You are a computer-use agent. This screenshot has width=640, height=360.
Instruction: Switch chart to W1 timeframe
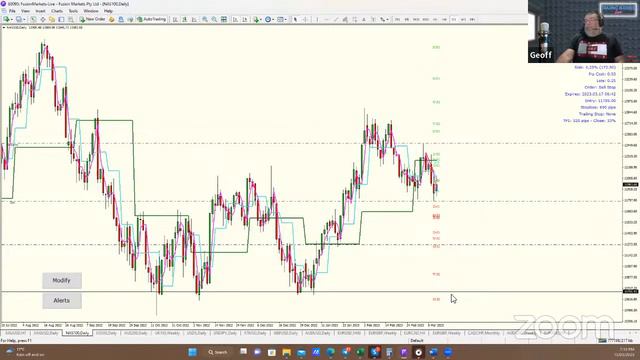(463, 19)
